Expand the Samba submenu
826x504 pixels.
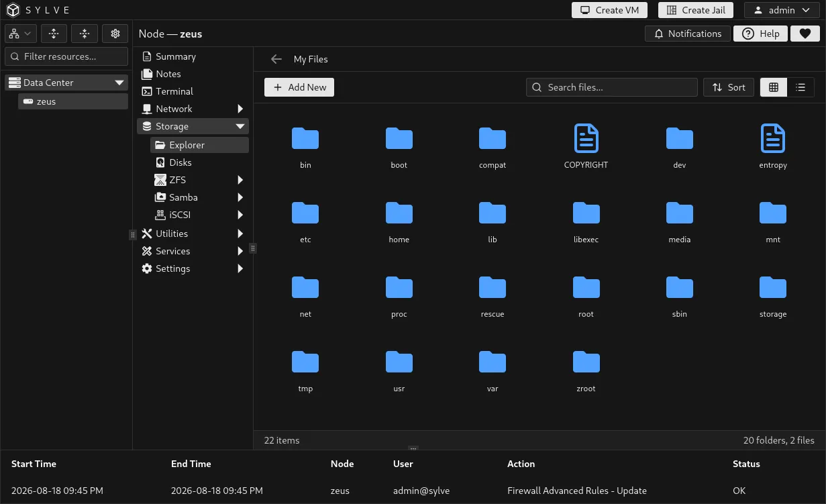coord(240,197)
